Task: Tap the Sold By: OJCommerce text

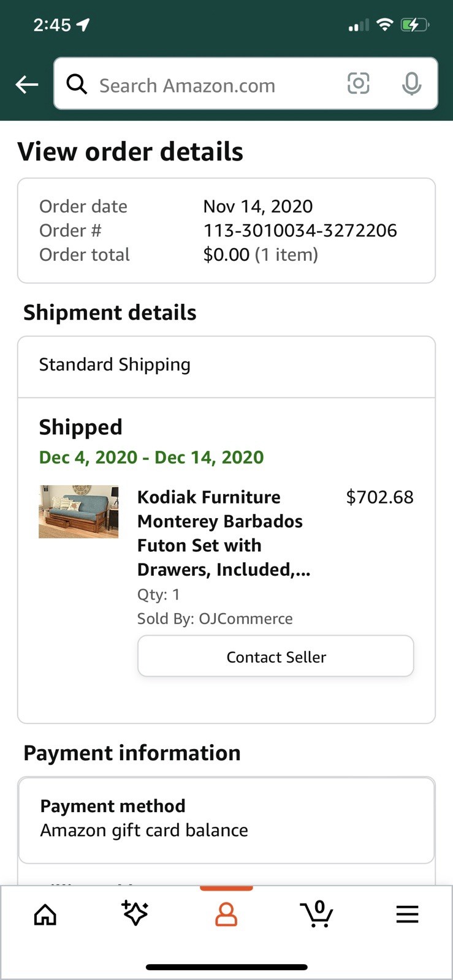Action: coord(215,619)
